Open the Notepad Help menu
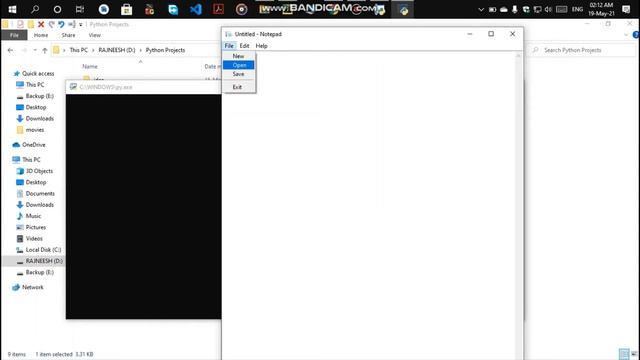Screen dimensions: 640x360 tap(261, 46)
